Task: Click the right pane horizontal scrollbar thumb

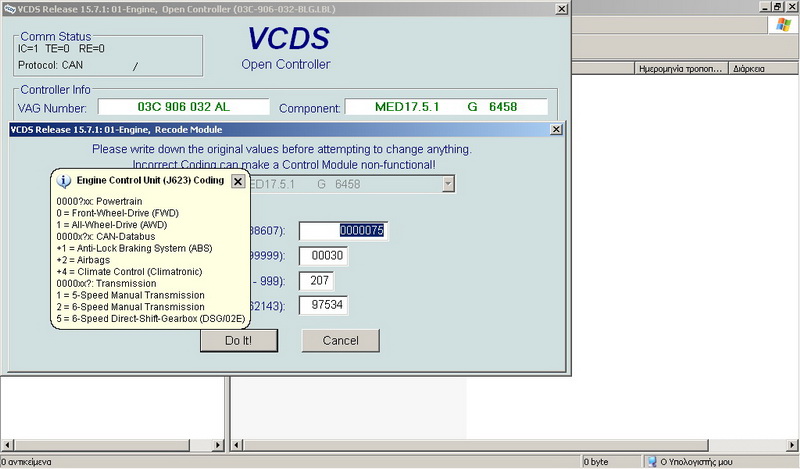Action: tap(476, 445)
